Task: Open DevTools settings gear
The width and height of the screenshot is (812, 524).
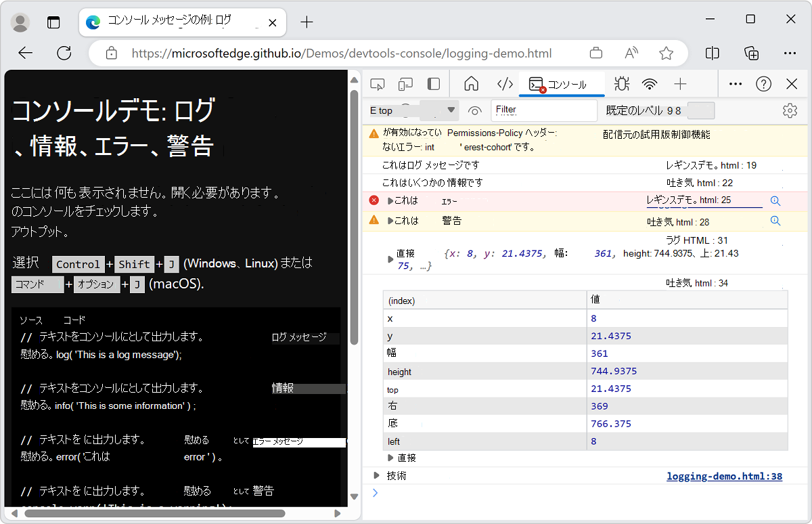Action: click(x=790, y=110)
